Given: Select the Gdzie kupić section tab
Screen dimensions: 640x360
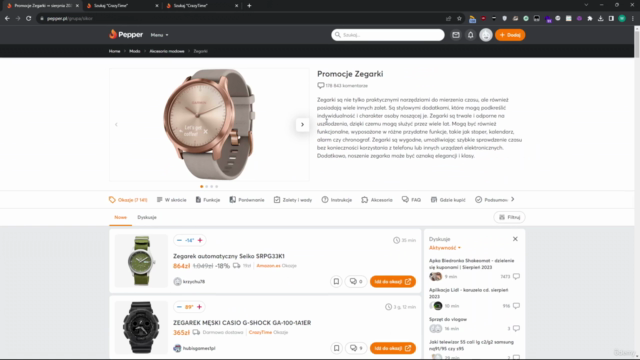Looking at the screenshot, I should point(448,200).
